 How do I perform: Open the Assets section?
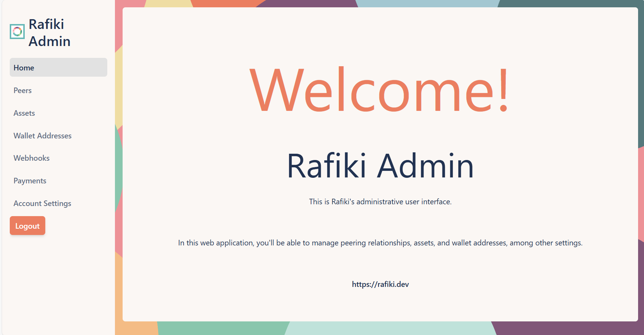pos(24,113)
